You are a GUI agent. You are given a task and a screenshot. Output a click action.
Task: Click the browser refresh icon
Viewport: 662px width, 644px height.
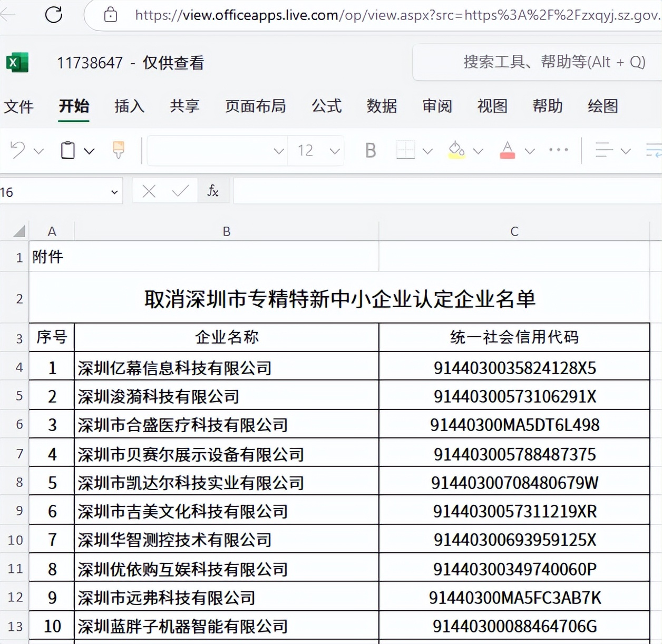click(54, 15)
